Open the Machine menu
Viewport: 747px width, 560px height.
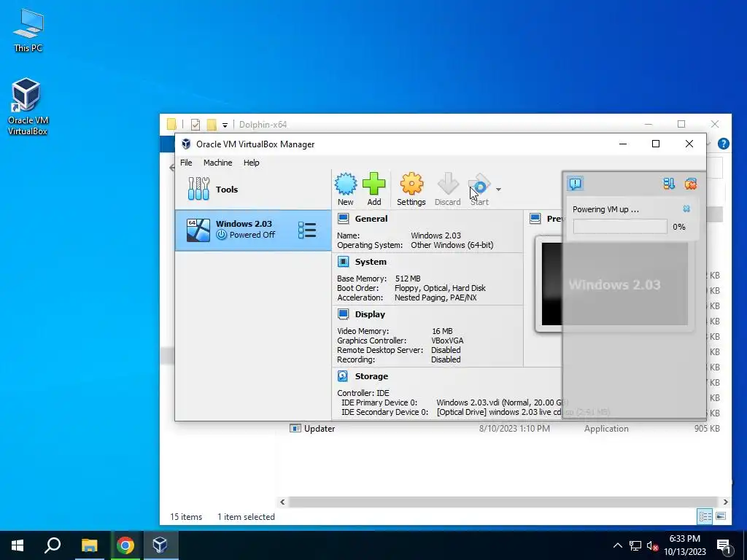click(x=217, y=163)
